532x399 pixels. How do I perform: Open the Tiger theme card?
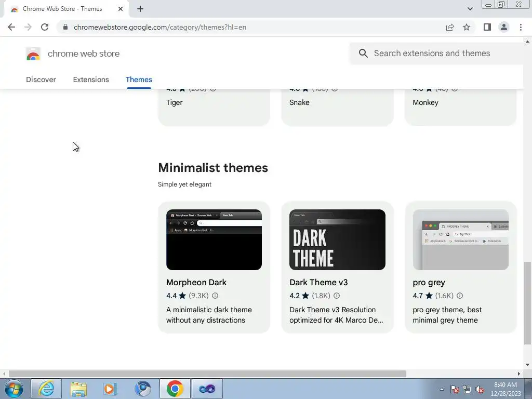[214, 107]
